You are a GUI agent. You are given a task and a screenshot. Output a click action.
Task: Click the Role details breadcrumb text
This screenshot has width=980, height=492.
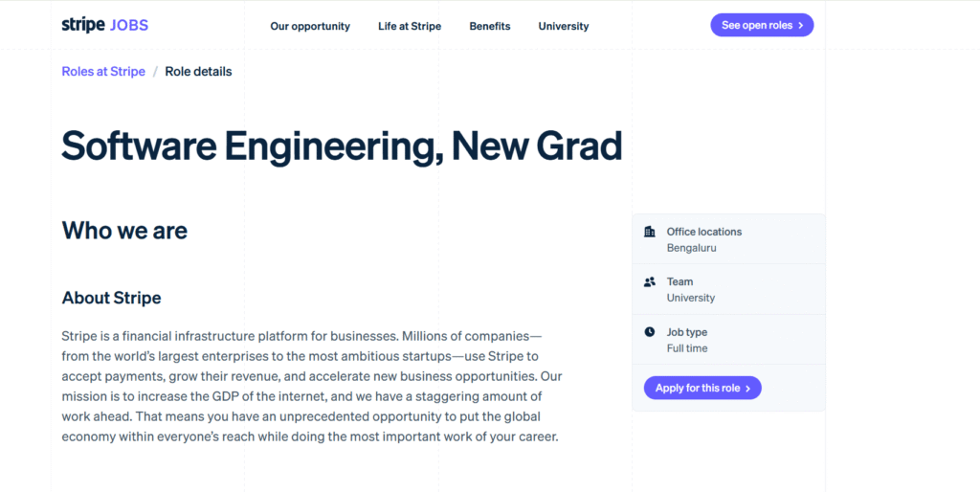tap(198, 72)
